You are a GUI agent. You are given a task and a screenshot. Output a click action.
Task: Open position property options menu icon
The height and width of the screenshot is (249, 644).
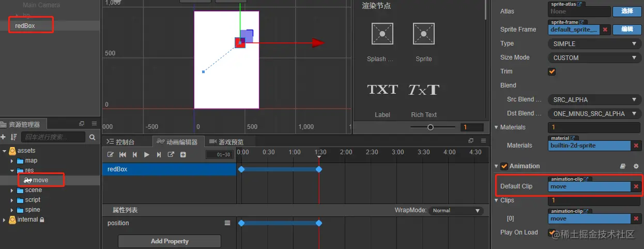(x=227, y=223)
